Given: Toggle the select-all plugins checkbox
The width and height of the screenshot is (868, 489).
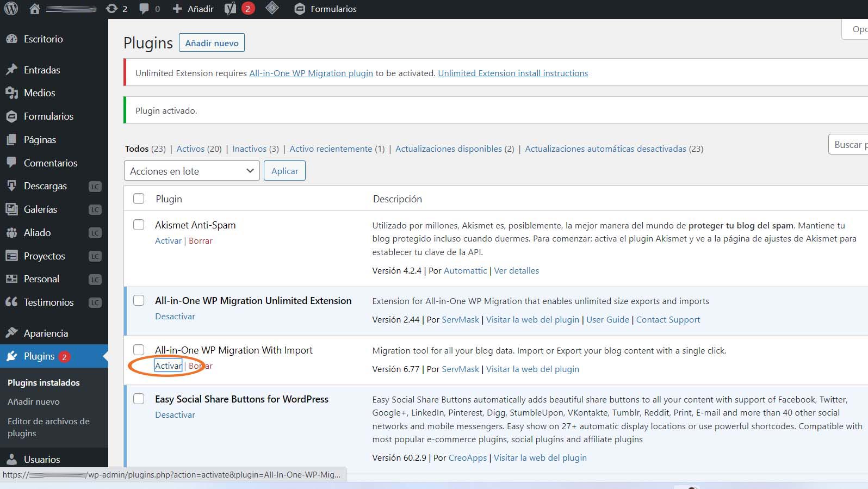Looking at the screenshot, I should click(x=139, y=199).
